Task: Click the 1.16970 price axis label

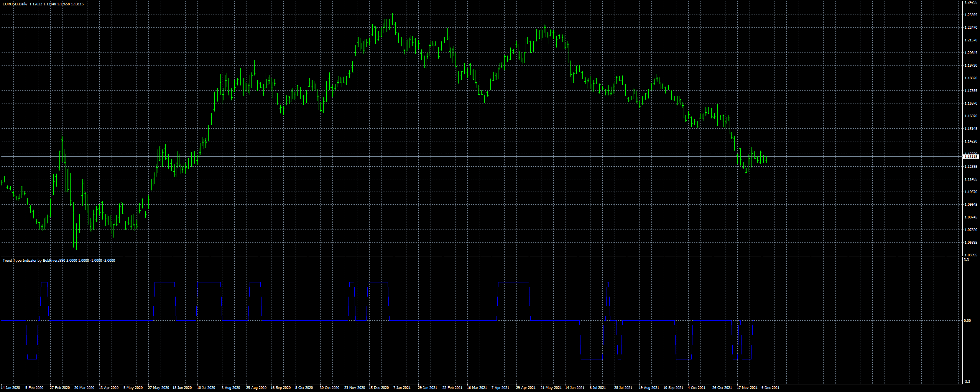Action: pos(971,103)
